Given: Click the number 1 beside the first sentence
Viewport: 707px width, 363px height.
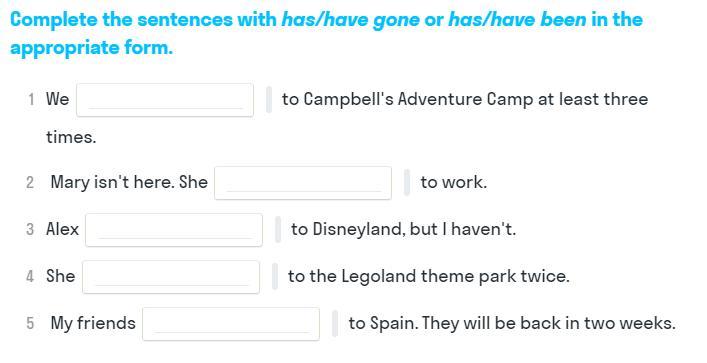Looking at the screenshot, I should 31,99.
